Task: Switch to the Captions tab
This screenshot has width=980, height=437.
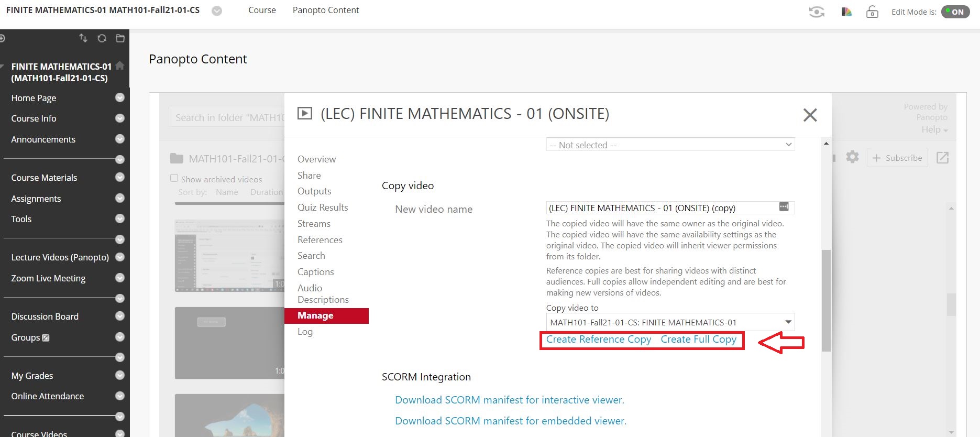Action: tap(315, 272)
